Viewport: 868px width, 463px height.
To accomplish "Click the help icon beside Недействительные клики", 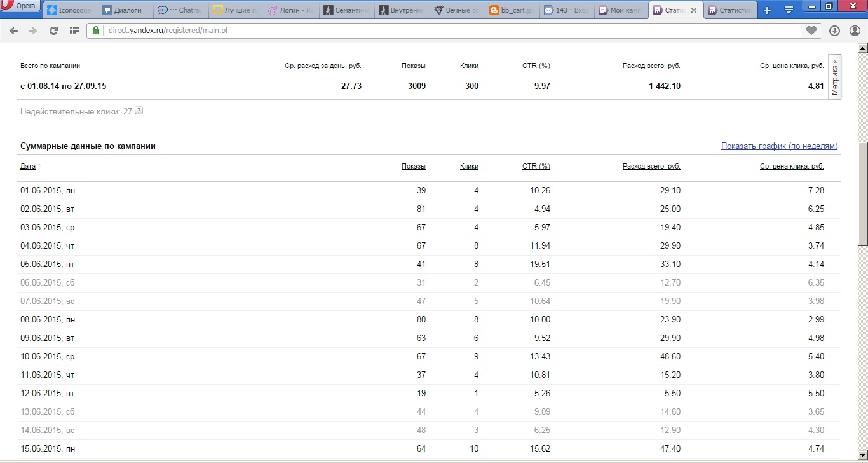I will coord(139,111).
